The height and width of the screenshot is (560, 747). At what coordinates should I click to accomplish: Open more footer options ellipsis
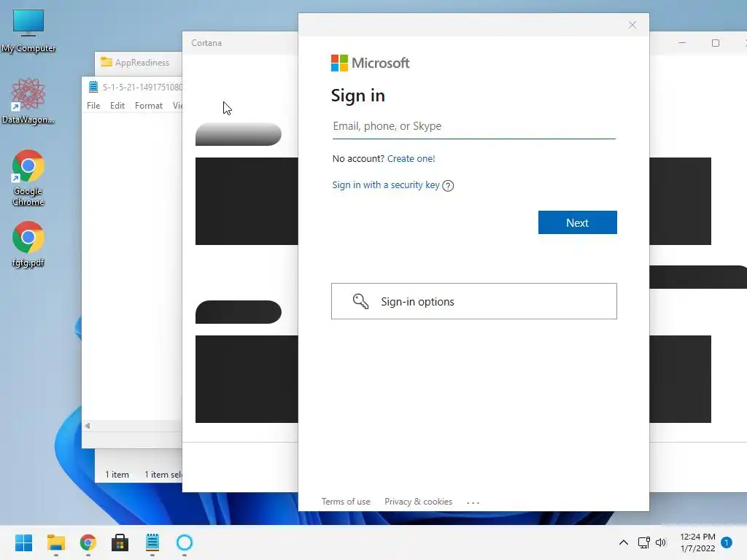tap(473, 502)
